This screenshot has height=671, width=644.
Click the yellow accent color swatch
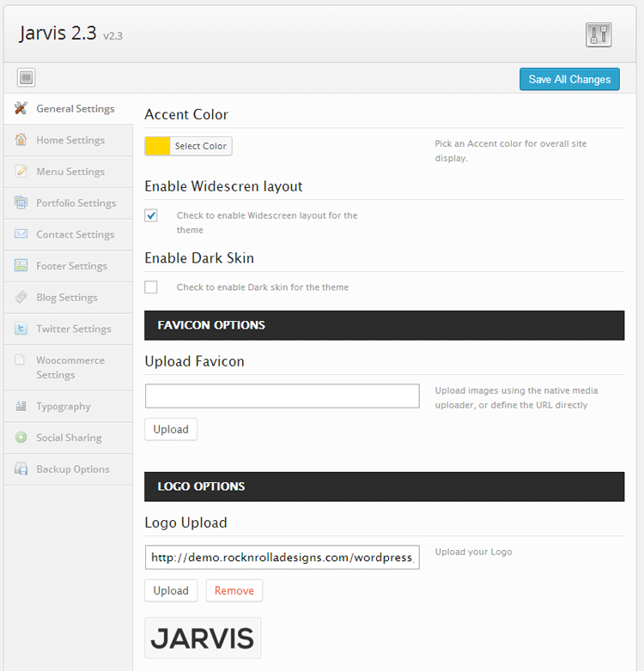click(158, 146)
